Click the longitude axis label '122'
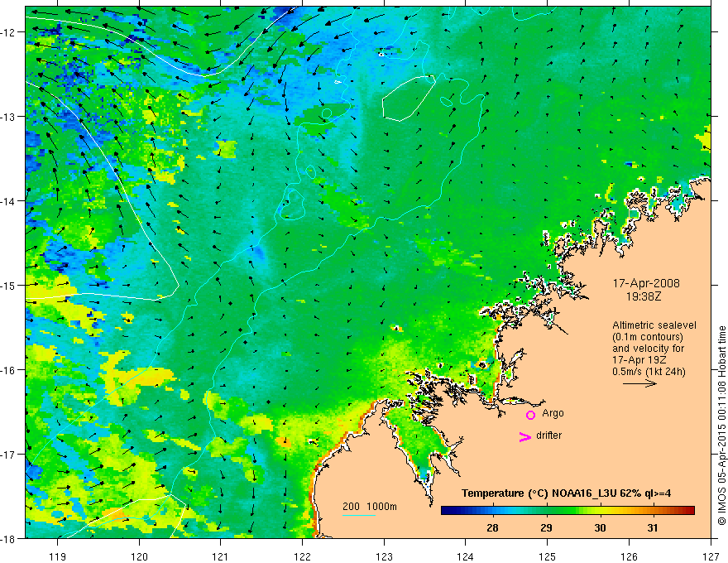This screenshot has width=728, height=563. (302, 556)
